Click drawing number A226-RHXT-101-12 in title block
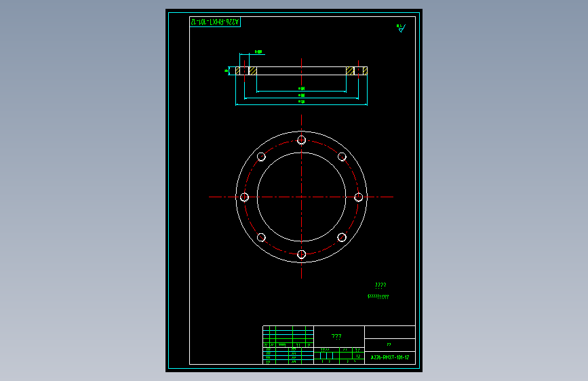 (x=390, y=357)
